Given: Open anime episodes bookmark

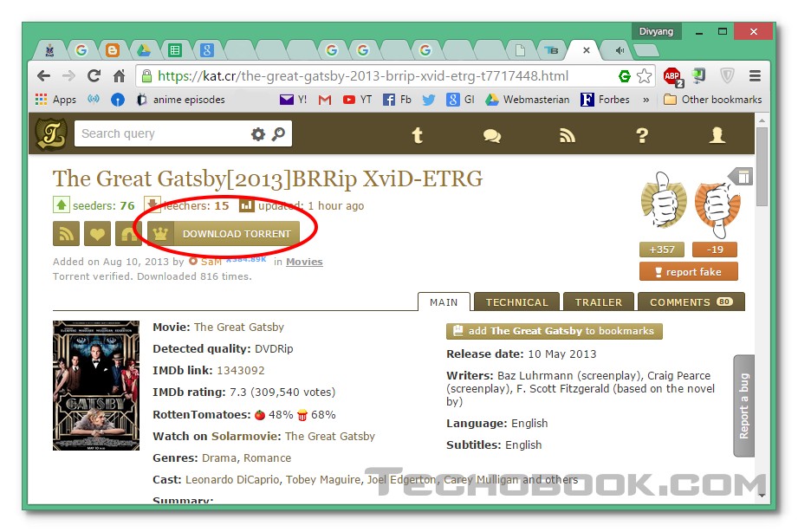Looking at the screenshot, I should [x=181, y=100].
